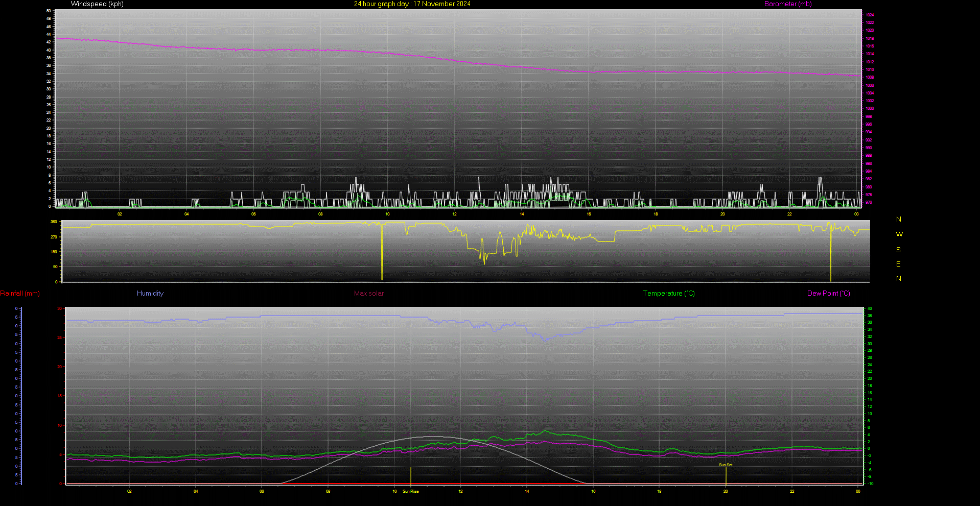Click the Max solar legend label
980x506 pixels.
369,294
